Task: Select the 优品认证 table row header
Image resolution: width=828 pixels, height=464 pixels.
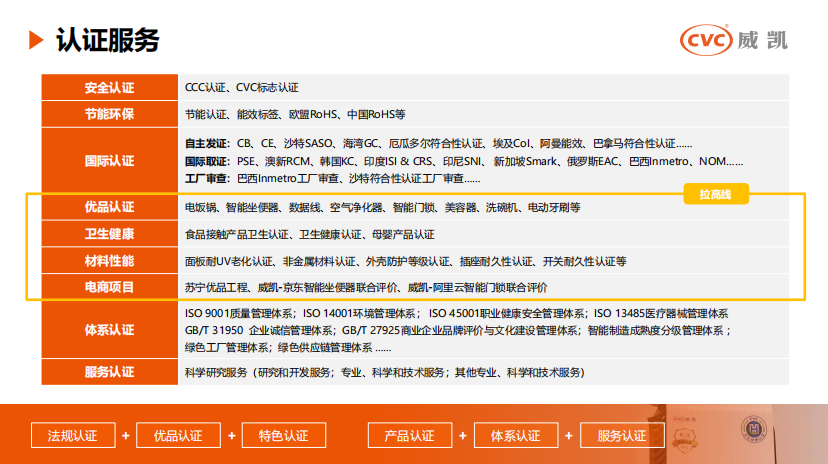Action: 109,207
